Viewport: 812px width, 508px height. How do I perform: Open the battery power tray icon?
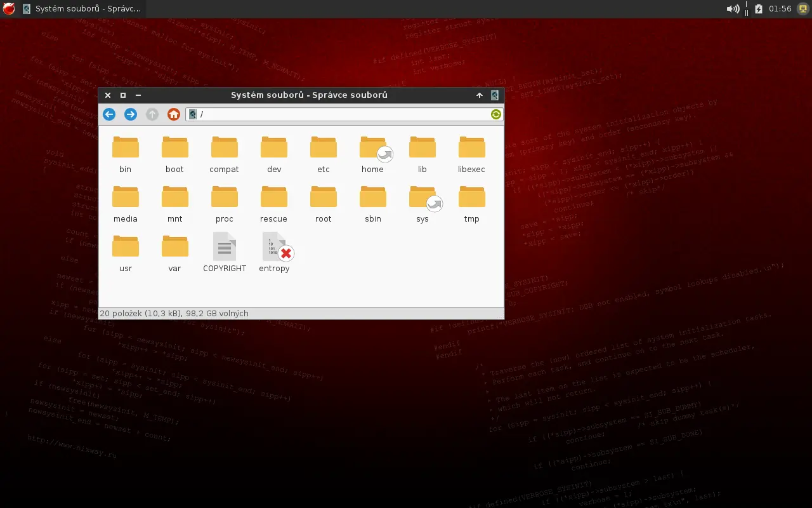pyautogui.click(x=759, y=9)
